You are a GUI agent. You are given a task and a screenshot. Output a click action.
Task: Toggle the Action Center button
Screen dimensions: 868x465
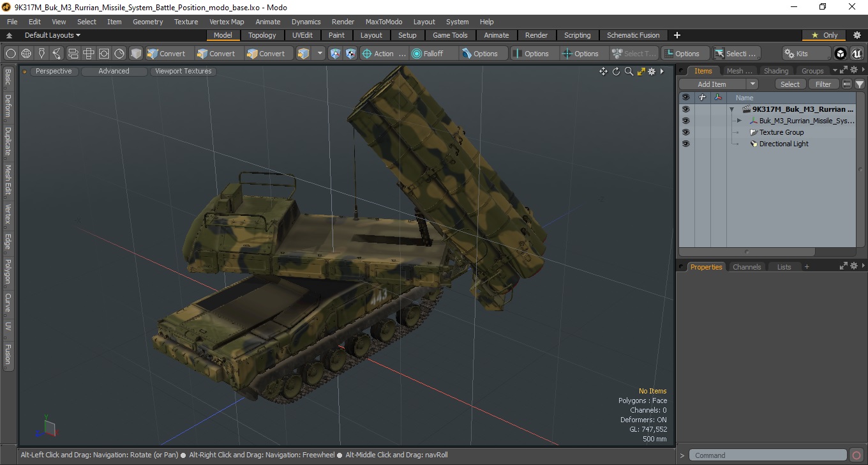click(384, 54)
